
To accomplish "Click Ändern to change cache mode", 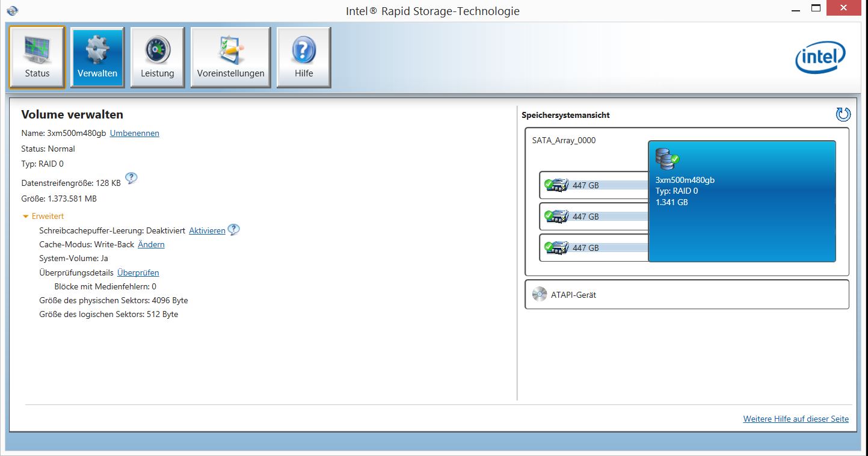I will (x=151, y=244).
